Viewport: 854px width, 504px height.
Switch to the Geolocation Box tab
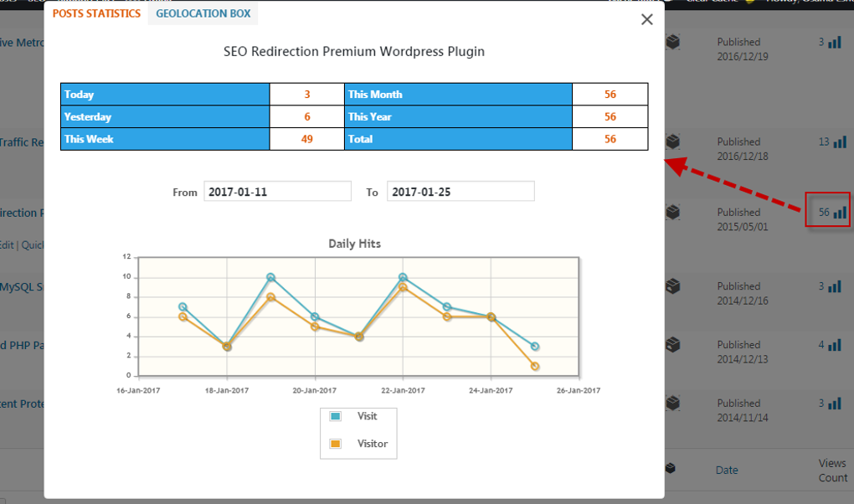[202, 13]
